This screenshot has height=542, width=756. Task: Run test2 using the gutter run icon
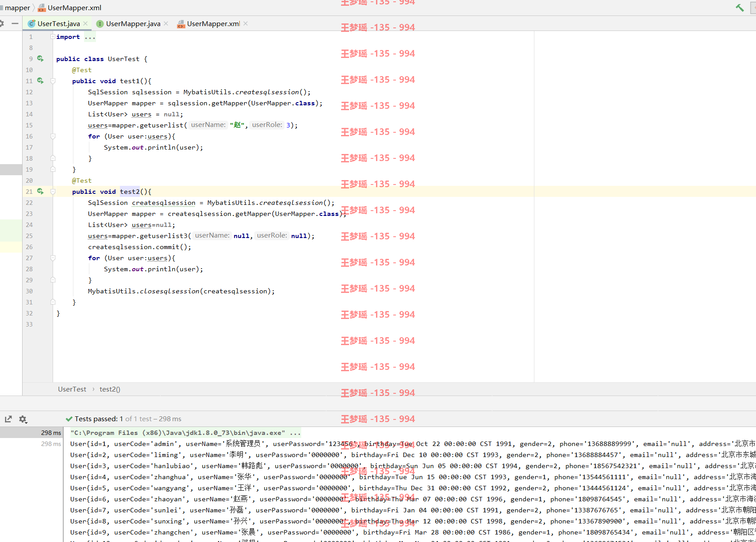(40, 191)
